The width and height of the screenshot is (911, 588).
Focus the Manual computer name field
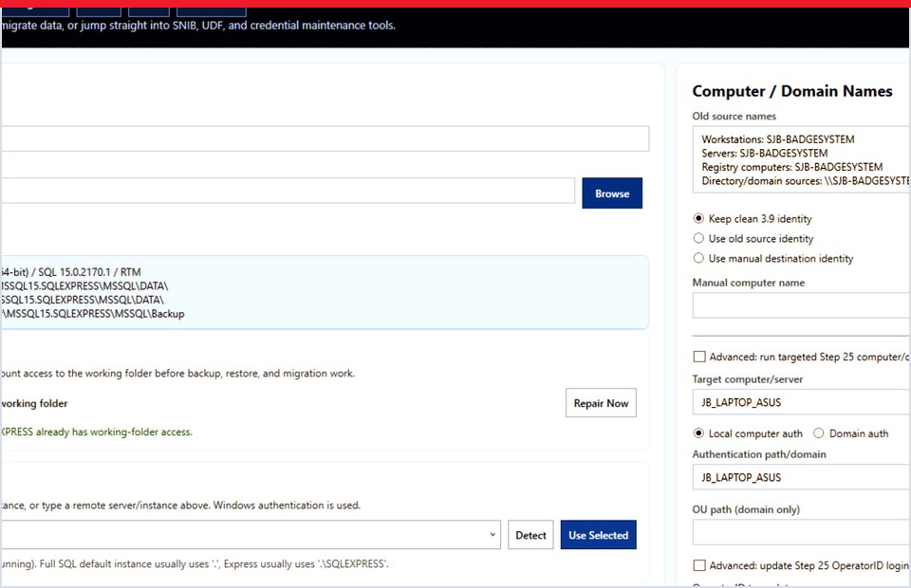801,304
